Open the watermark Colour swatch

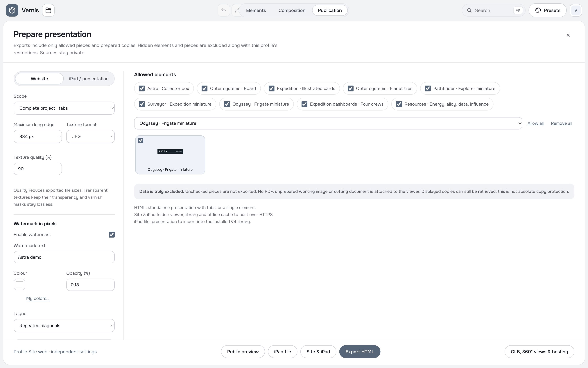coord(19,284)
